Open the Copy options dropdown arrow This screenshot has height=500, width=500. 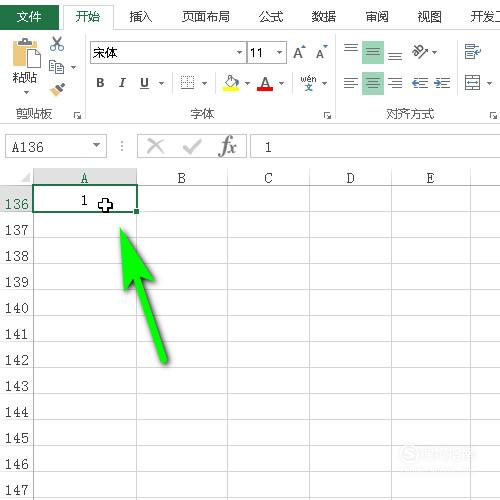(73, 67)
